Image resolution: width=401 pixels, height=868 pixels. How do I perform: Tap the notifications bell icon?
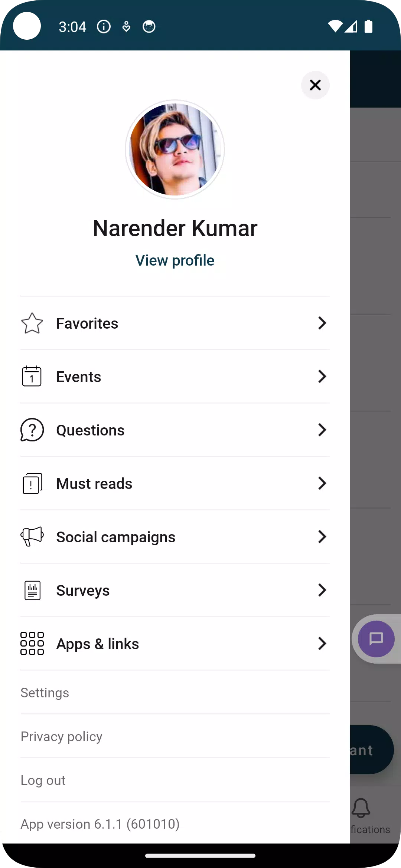[361, 808]
